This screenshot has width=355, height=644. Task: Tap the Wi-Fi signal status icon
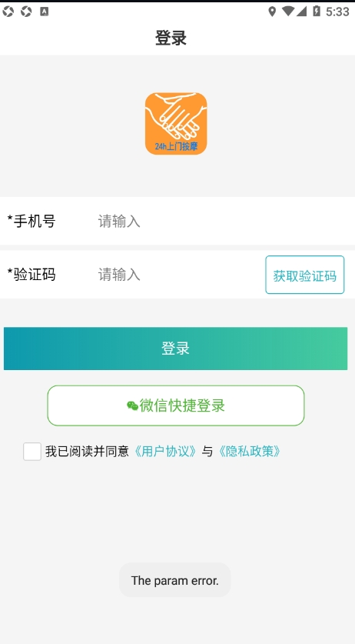point(288,12)
